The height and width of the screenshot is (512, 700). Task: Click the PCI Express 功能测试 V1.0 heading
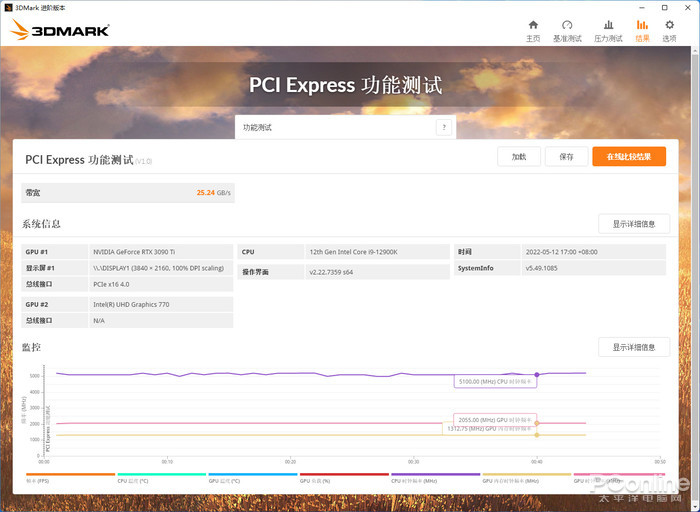(88, 160)
